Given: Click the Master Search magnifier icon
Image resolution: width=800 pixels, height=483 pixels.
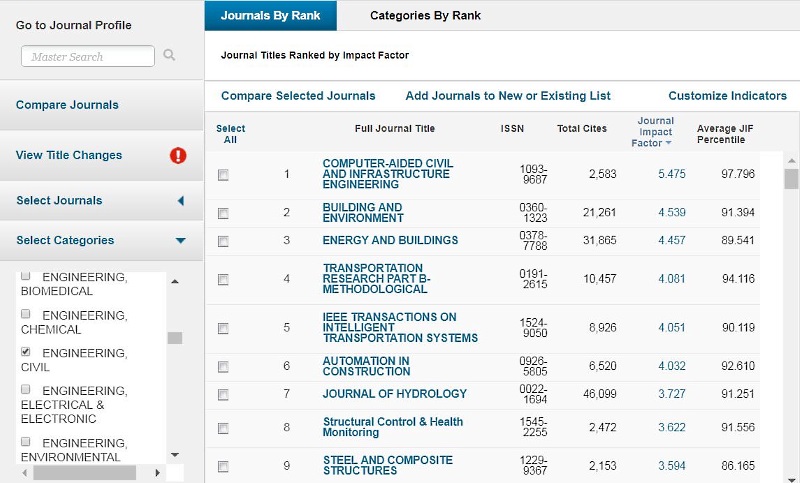Looking at the screenshot, I should (169, 55).
